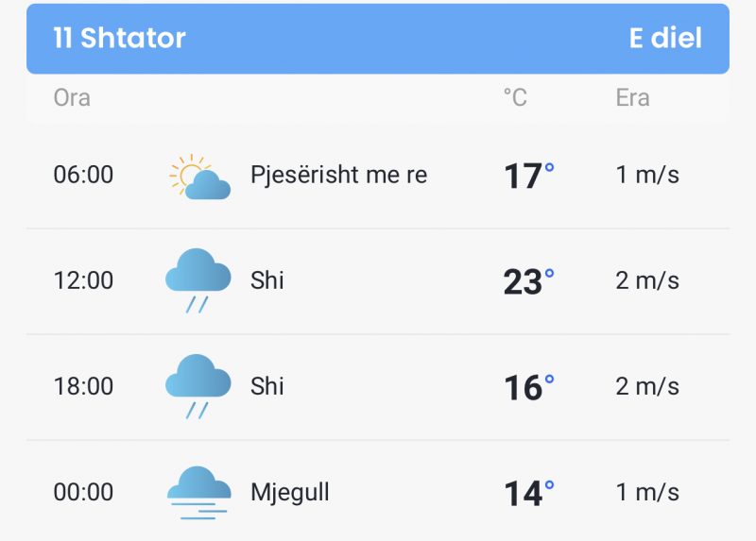Tap the rain cloud icon at 12:00
Viewport: 756px width, 541px height.
(x=198, y=280)
